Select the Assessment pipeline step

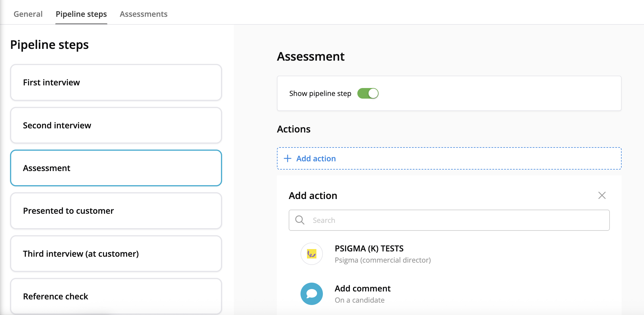pos(116,168)
